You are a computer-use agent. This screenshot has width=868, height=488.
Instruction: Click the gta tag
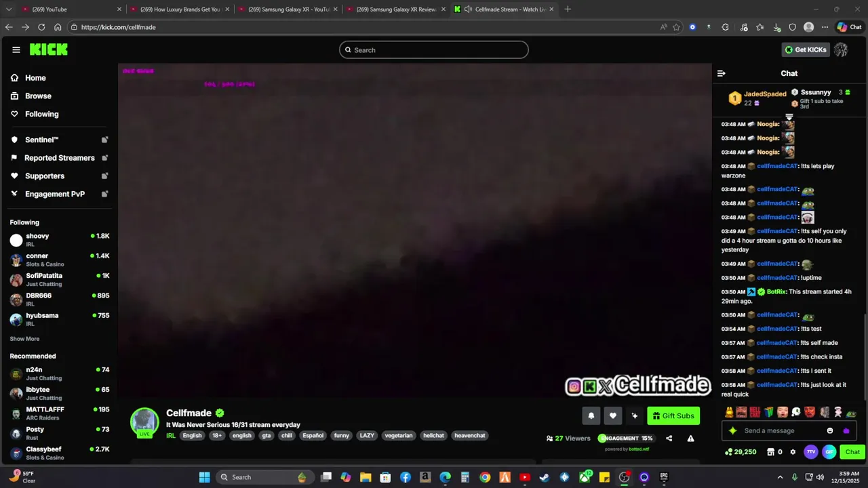coord(267,436)
